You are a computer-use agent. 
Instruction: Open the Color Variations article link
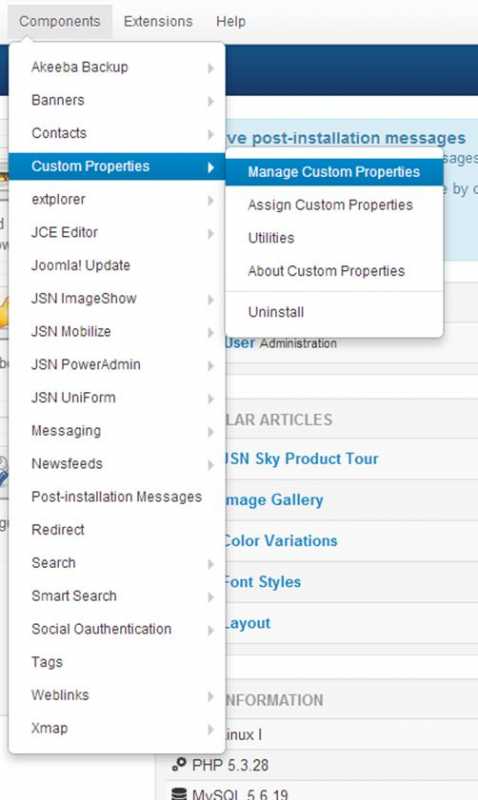coord(281,541)
